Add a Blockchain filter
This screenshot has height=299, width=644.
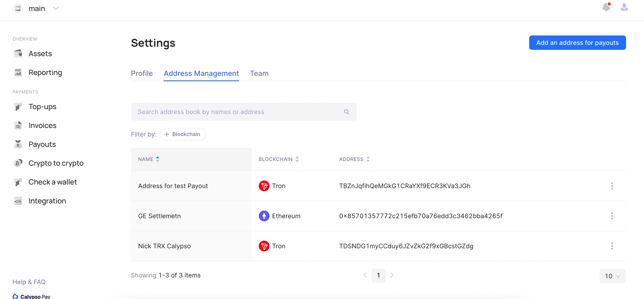tap(183, 134)
